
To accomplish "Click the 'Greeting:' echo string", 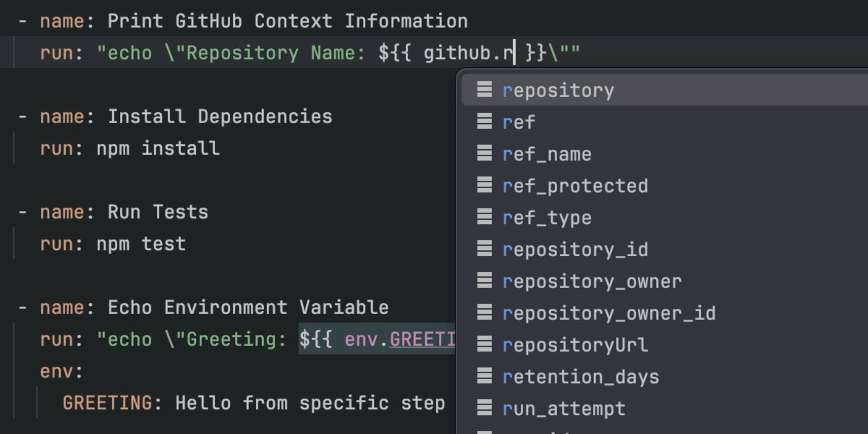I will click(x=237, y=340).
